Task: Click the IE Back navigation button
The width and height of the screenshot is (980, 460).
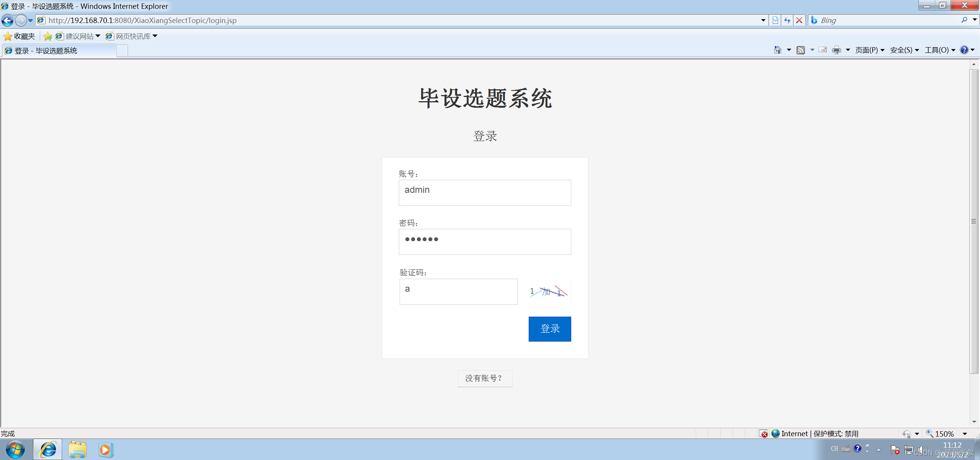Action: [7, 20]
